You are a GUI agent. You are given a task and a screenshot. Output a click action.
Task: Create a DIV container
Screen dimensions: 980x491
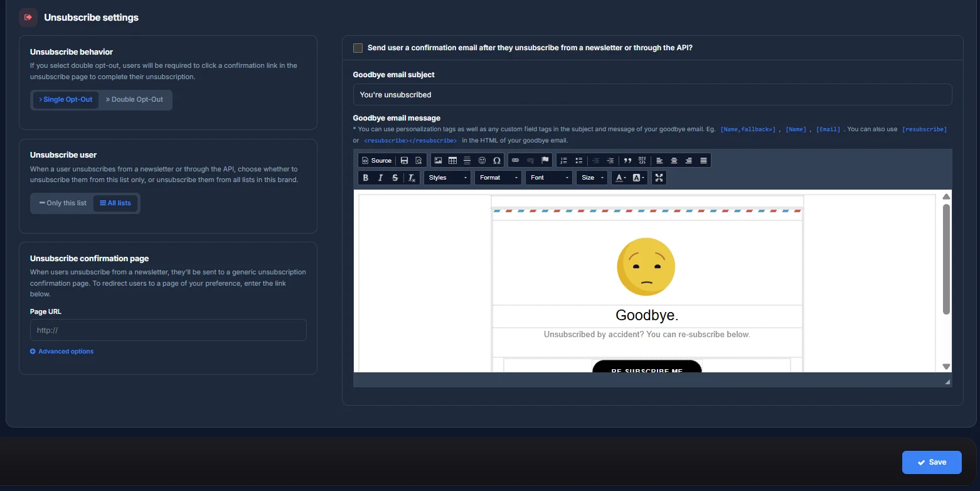coord(642,161)
